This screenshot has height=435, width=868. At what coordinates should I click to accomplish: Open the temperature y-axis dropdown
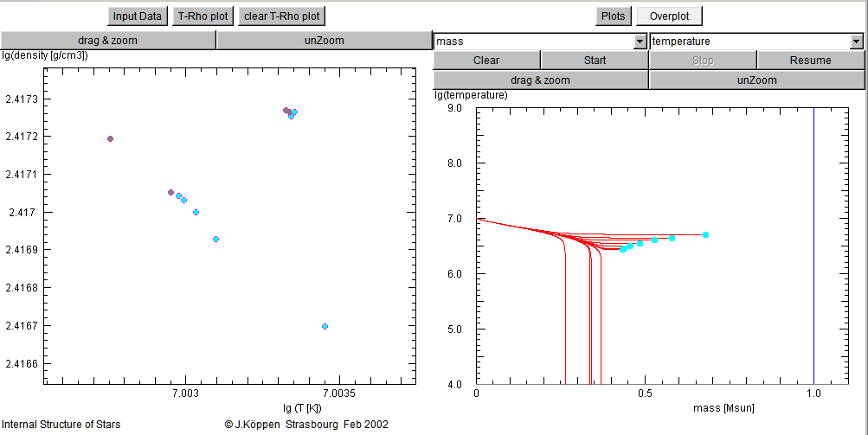point(856,42)
